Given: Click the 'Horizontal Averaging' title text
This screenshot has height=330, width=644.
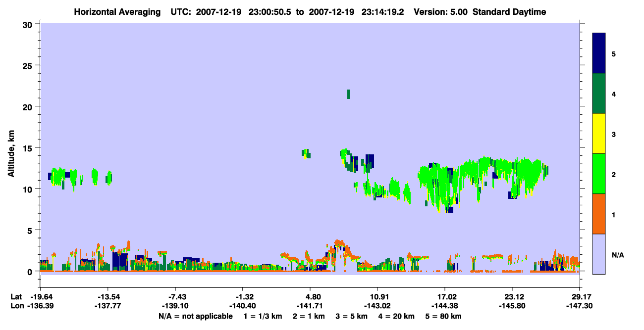Looking at the screenshot, I should pos(117,12).
